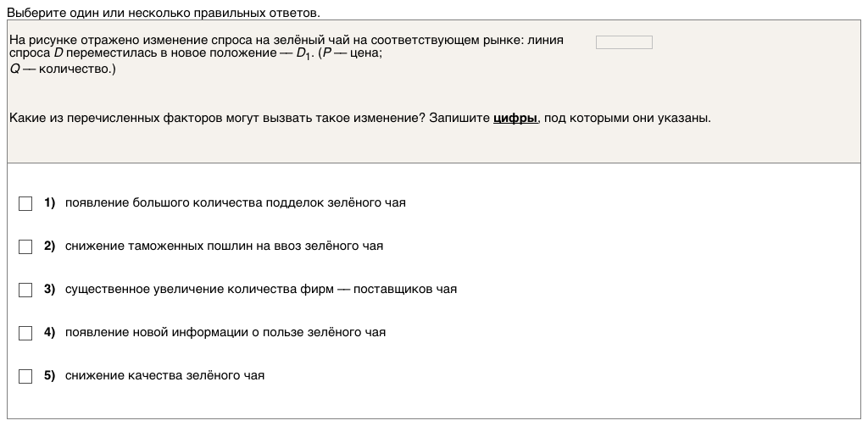Click the bold number "2)" label

coord(49,246)
